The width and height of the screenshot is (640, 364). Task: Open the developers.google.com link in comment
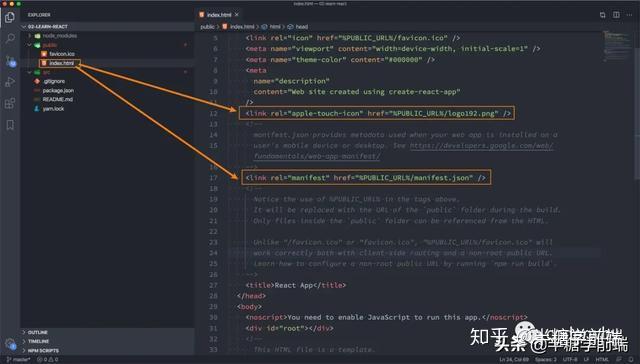pyautogui.click(x=482, y=146)
